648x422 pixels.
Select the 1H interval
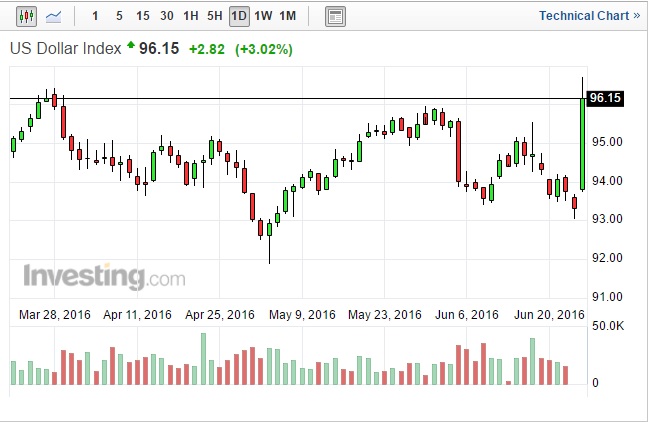click(x=191, y=16)
